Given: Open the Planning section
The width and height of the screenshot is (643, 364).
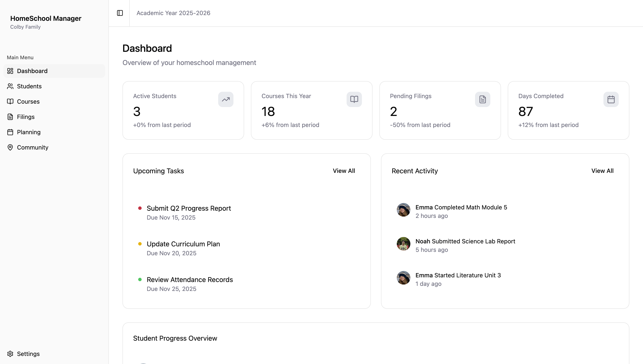Looking at the screenshot, I should point(28,132).
